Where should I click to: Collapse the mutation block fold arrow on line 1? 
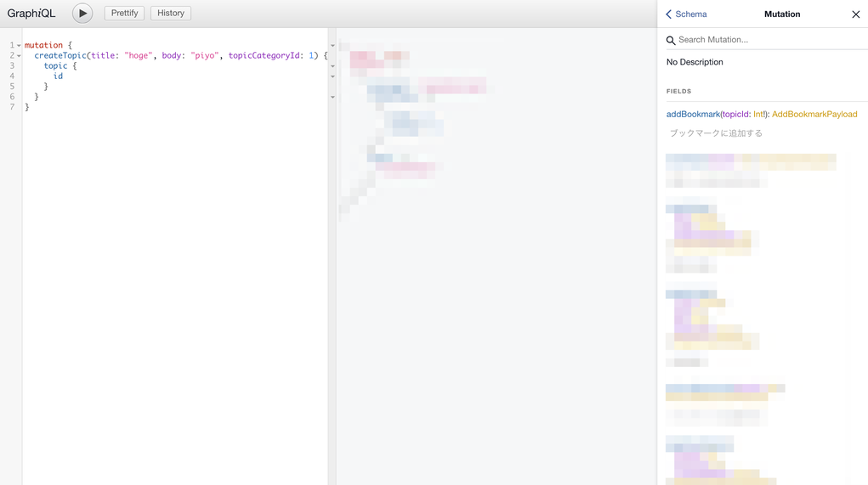tap(19, 45)
